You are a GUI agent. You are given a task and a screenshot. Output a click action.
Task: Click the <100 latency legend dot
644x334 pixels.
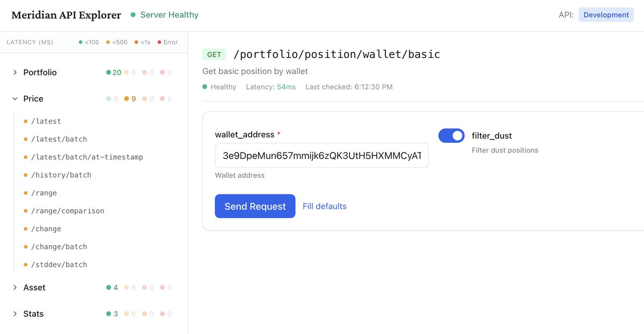coord(80,42)
